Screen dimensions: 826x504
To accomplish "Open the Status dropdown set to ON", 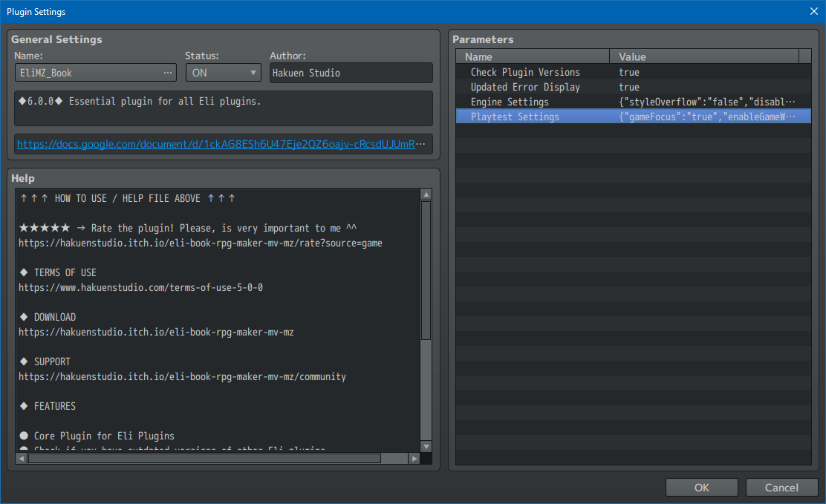I will pyautogui.click(x=224, y=73).
